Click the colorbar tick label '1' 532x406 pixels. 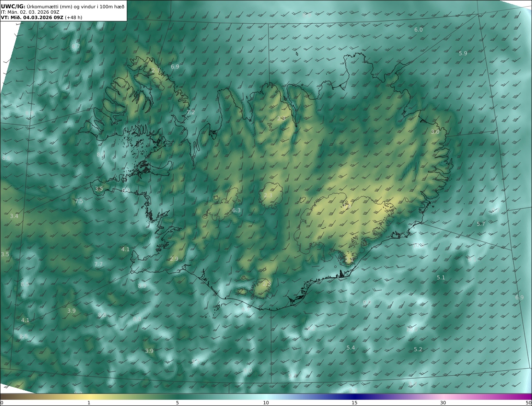[89, 403]
